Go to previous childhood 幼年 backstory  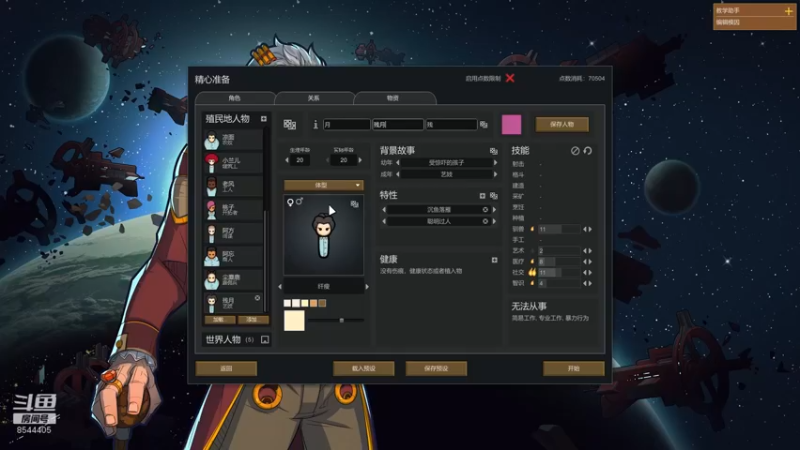coord(397,163)
